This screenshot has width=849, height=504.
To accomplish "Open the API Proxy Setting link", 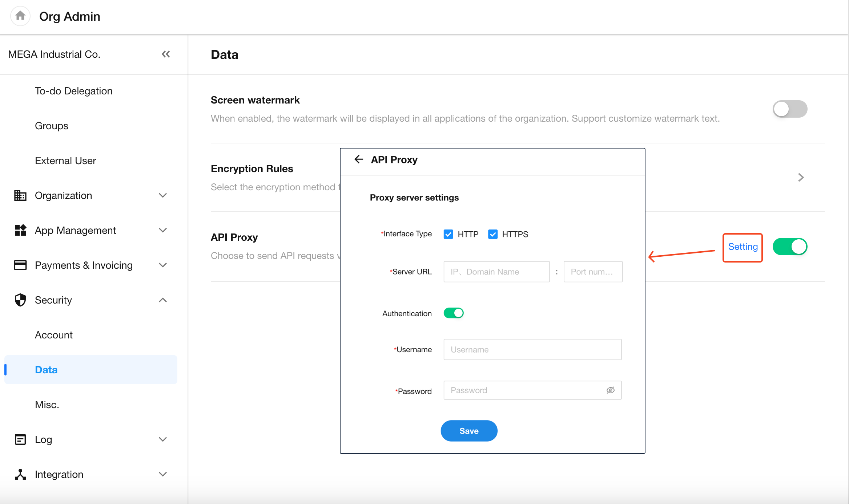I will point(743,247).
